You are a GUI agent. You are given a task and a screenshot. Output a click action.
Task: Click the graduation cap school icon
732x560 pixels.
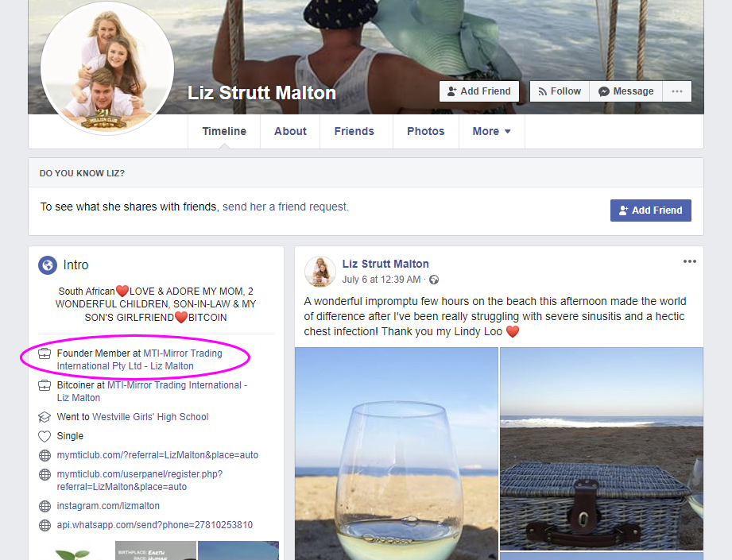pyautogui.click(x=45, y=417)
